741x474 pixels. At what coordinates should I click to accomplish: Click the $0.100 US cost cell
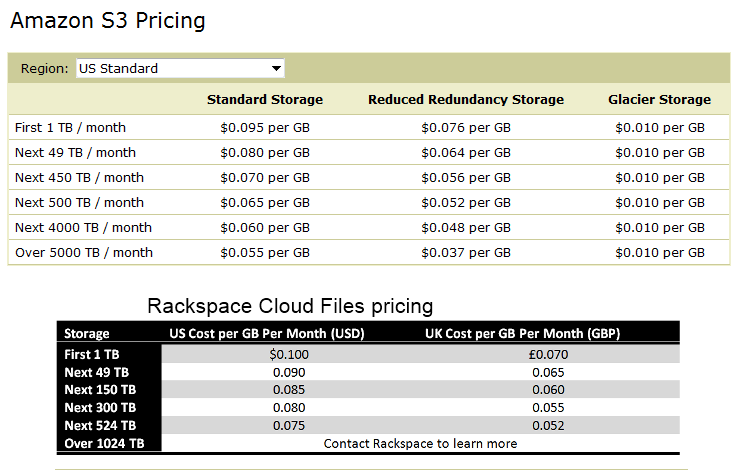coord(289,354)
